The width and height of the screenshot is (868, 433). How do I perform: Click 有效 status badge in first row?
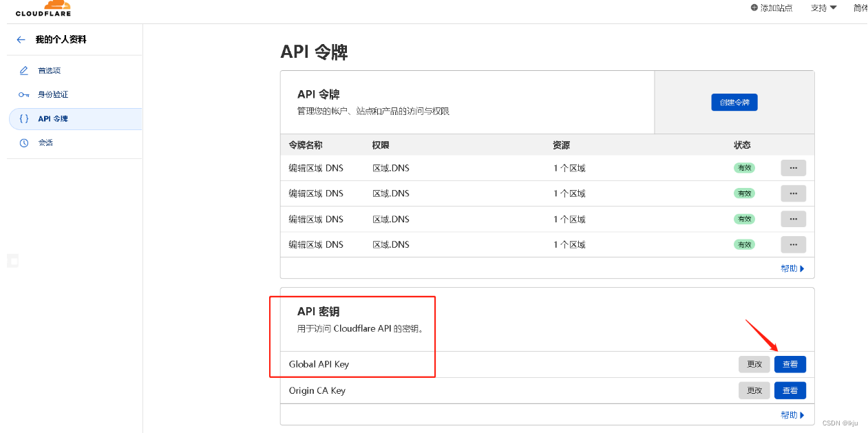(744, 168)
